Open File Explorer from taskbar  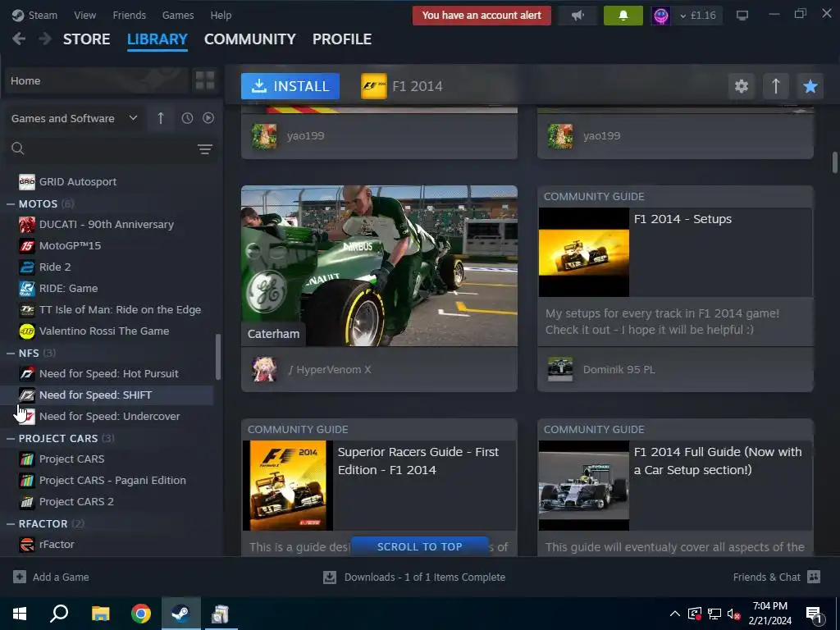coord(100,614)
